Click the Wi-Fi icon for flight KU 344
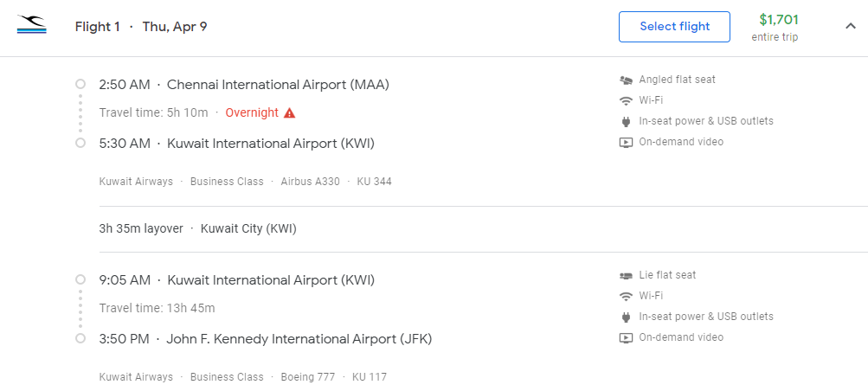868x391 pixels. click(626, 100)
